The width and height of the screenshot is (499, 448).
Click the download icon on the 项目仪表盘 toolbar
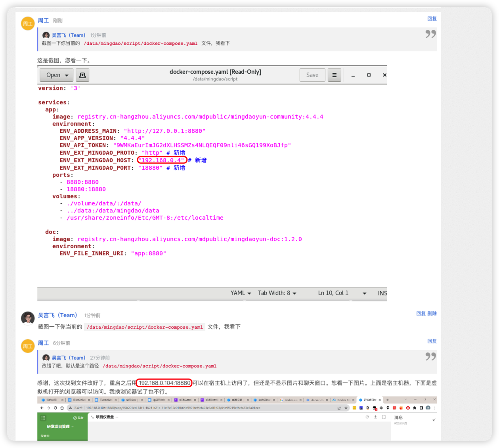click(375, 417)
